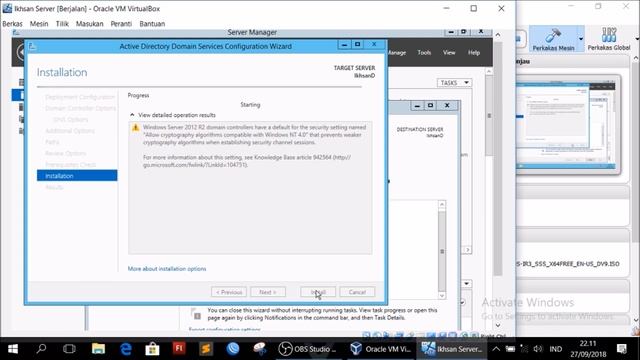The height and width of the screenshot is (360, 640).
Task: Switch to Ikhsan Server taskbar item
Action: [452, 349]
